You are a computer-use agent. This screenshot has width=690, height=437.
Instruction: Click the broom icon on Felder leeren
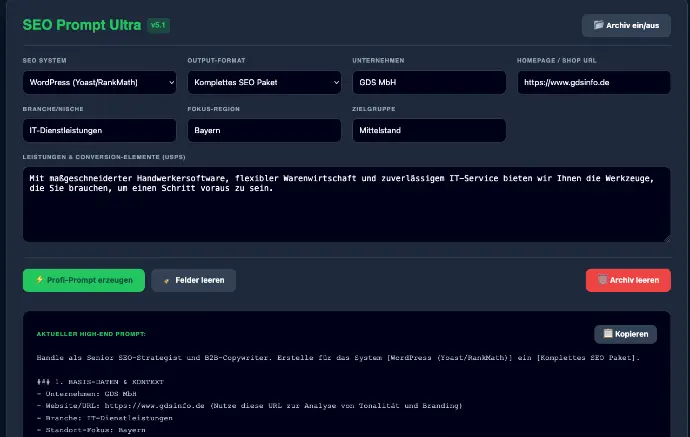click(x=166, y=281)
